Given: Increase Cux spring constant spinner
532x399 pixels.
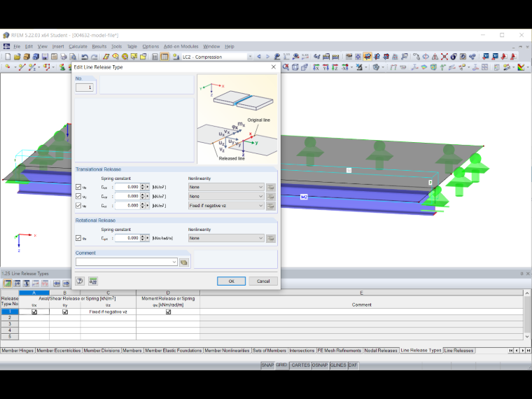Looking at the screenshot, I should point(143,185).
